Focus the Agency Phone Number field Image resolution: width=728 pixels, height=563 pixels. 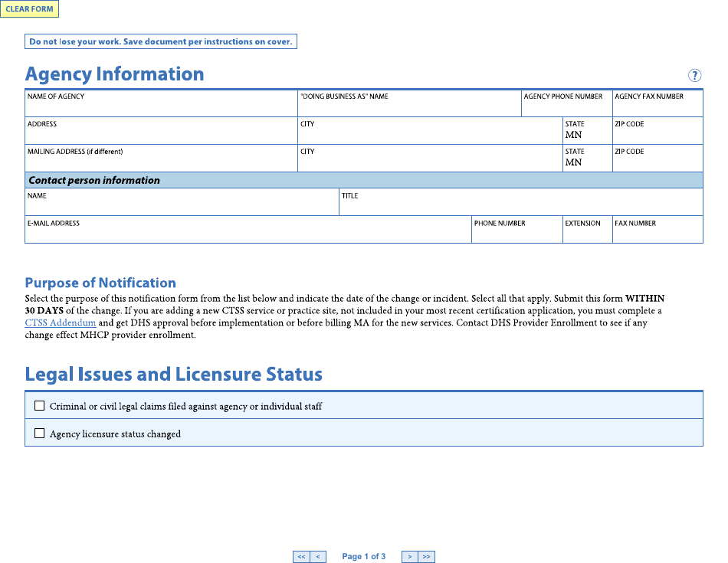(x=566, y=108)
